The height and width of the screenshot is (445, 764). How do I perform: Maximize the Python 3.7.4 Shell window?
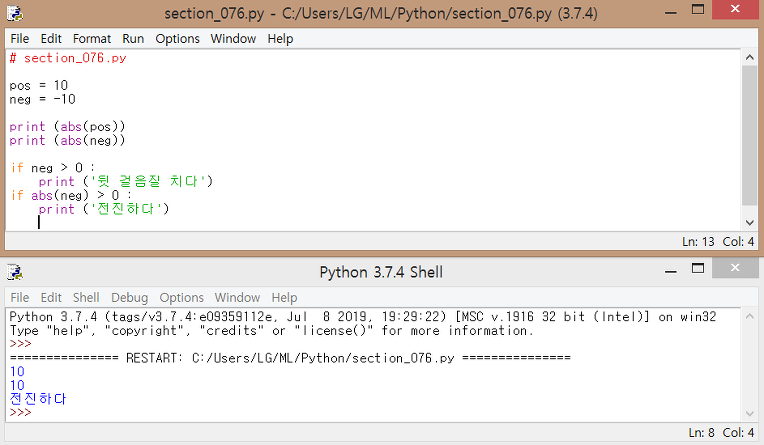(x=698, y=269)
